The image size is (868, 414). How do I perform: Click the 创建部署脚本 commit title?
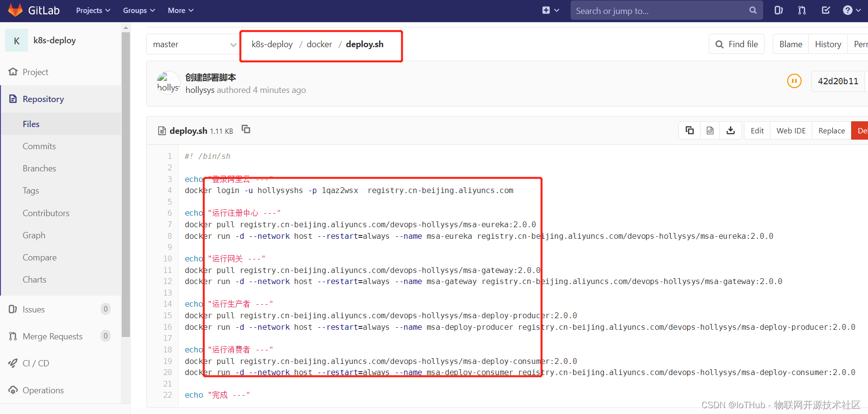pos(211,77)
